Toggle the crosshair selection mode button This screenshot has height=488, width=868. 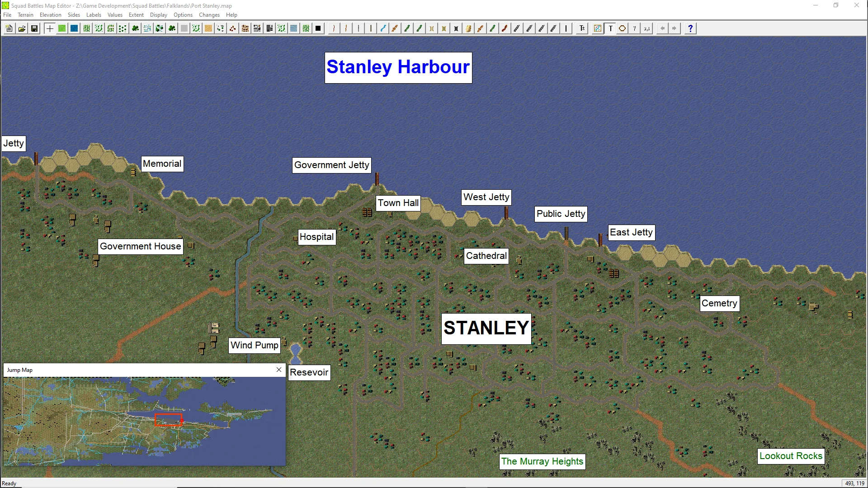pyautogui.click(x=50, y=28)
